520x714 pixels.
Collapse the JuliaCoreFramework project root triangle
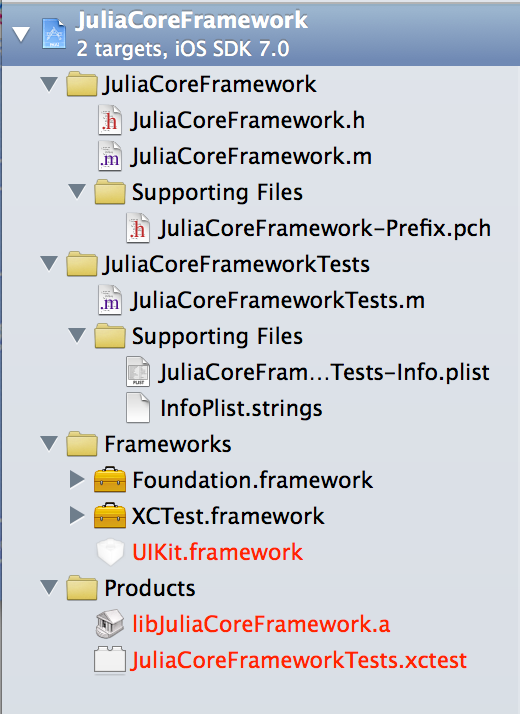tap(21, 34)
